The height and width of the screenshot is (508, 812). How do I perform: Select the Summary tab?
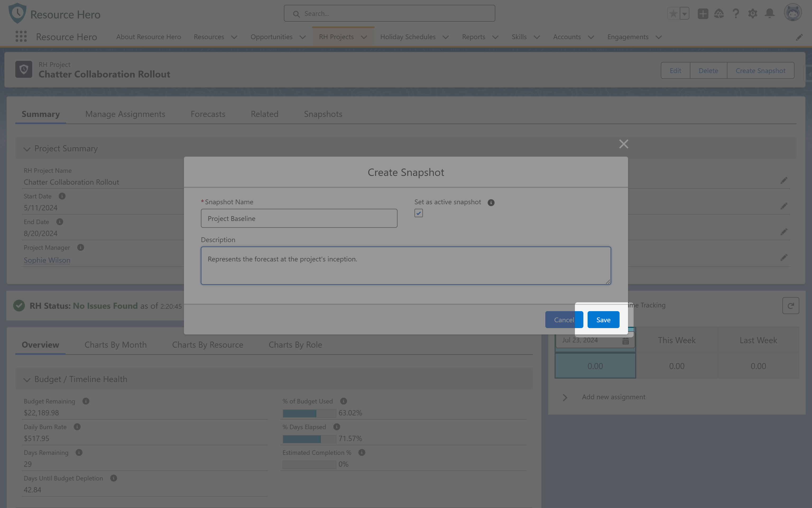(x=41, y=114)
